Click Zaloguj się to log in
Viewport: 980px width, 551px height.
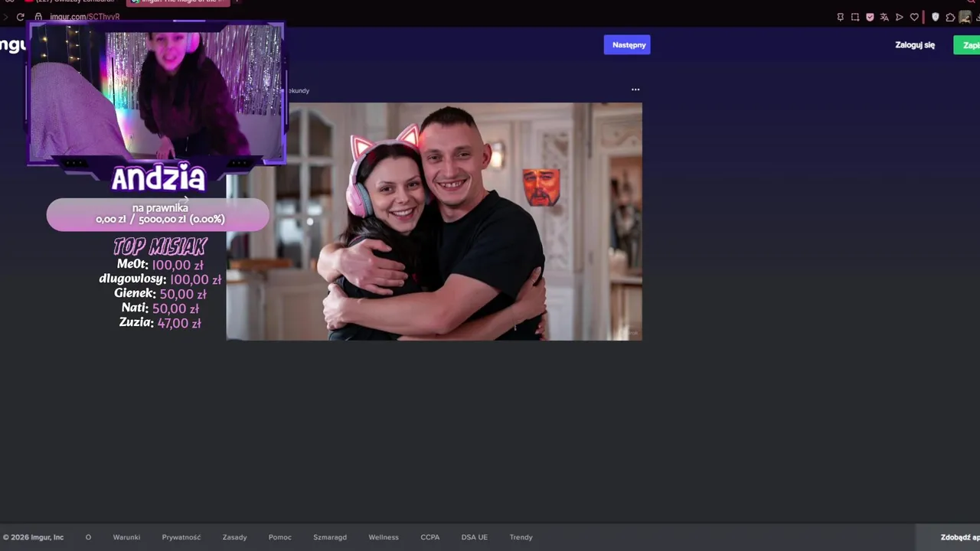tap(915, 45)
